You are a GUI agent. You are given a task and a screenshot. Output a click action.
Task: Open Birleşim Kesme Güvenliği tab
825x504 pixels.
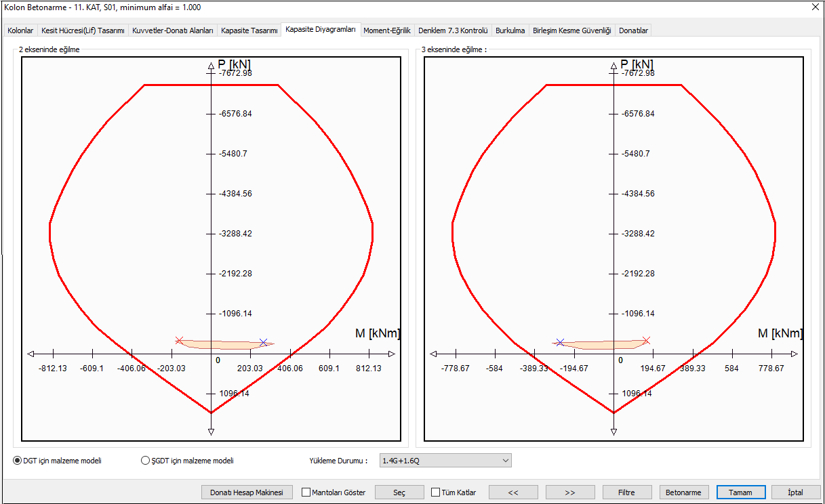click(x=571, y=30)
